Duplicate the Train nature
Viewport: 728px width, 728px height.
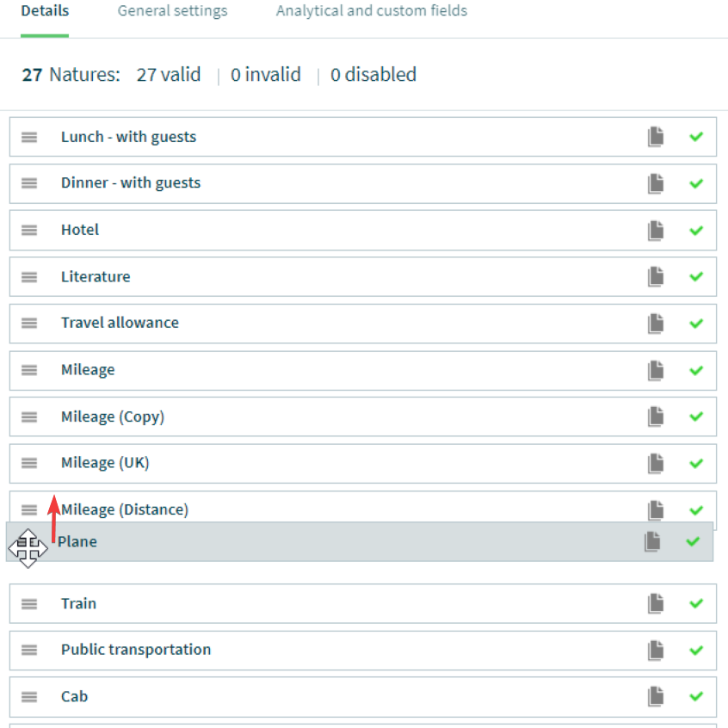pyautogui.click(x=655, y=603)
